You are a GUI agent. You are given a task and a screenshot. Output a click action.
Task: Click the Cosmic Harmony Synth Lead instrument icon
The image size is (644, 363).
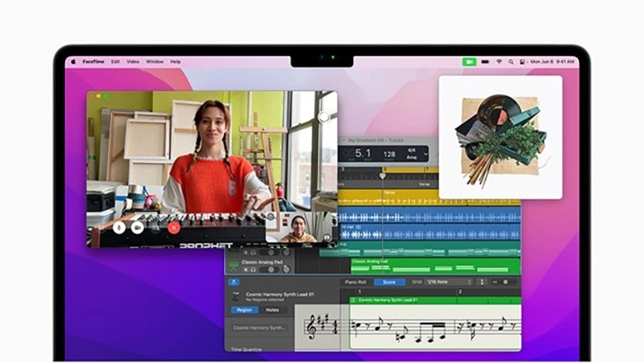(x=235, y=296)
